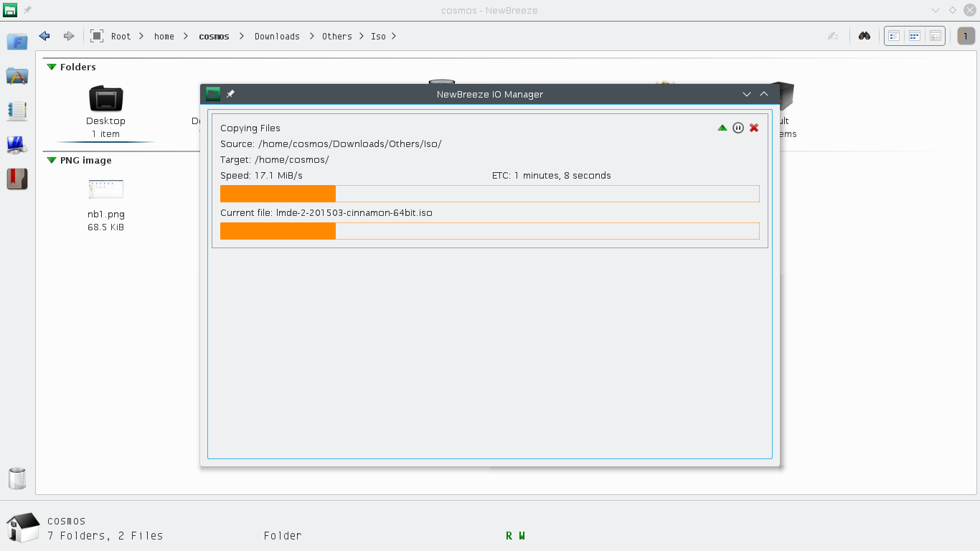The height and width of the screenshot is (551, 980).
Task: Click the green up-triangle in Copying Files box
Action: point(722,128)
